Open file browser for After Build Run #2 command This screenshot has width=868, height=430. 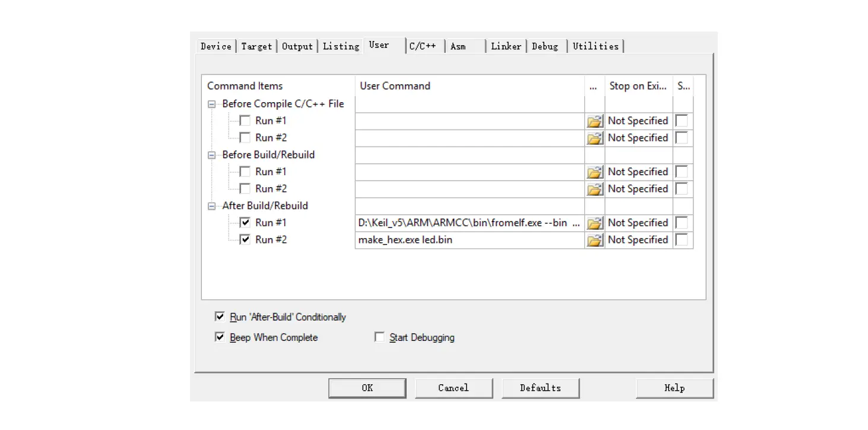pyautogui.click(x=595, y=240)
